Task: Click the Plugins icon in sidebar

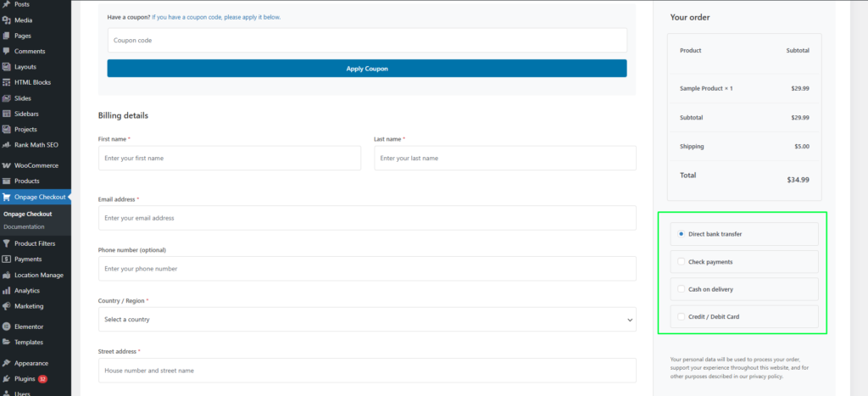Action: click(6, 379)
